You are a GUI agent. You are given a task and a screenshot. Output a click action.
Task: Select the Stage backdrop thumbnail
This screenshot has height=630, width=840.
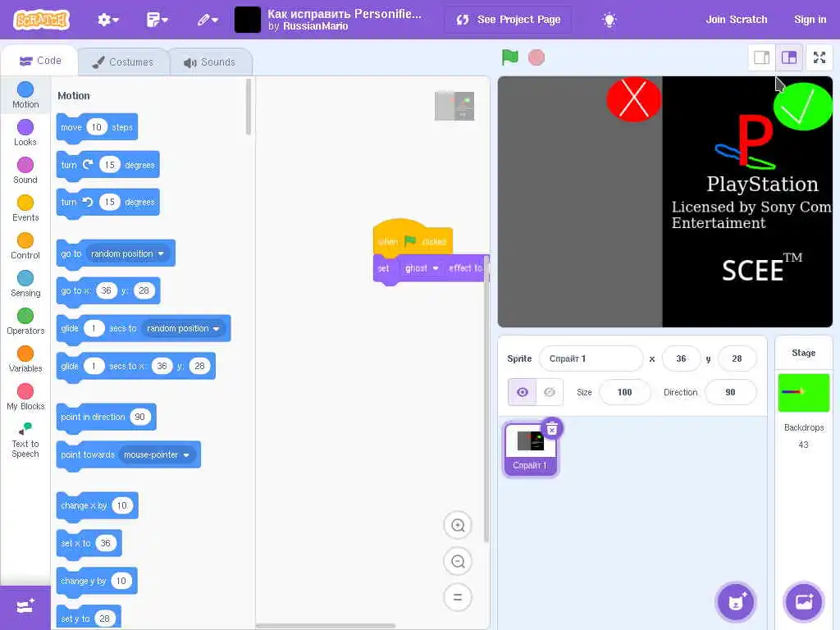tap(803, 392)
